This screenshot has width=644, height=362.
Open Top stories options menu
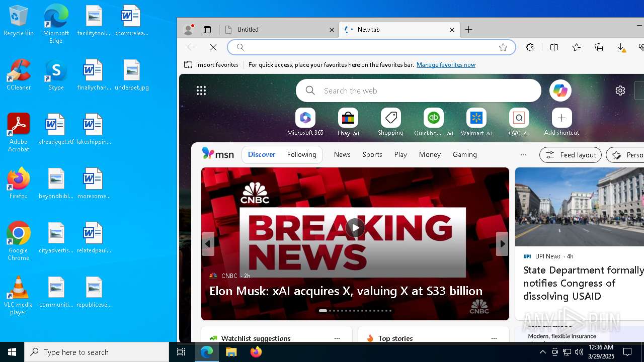[x=494, y=338]
